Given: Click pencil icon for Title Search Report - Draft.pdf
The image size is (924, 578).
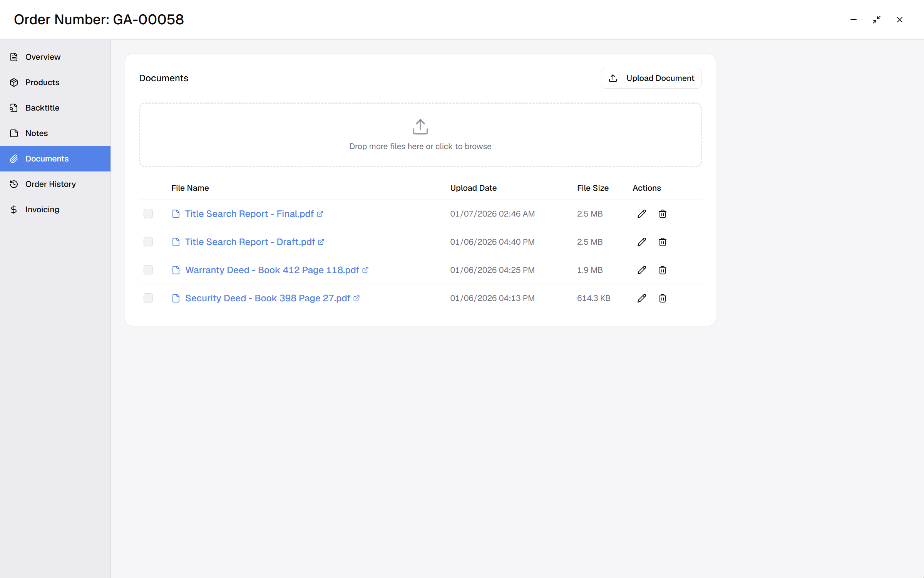Looking at the screenshot, I should pyautogui.click(x=641, y=242).
